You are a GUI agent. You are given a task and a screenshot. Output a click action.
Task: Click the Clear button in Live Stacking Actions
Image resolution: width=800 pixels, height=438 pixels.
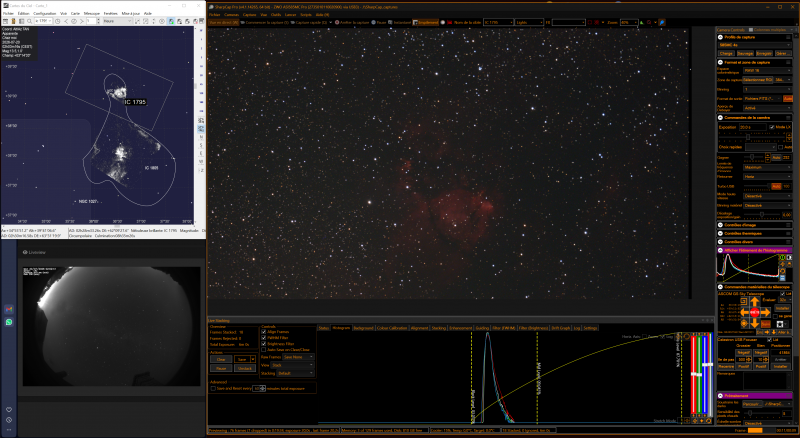(x=221, y=359)
